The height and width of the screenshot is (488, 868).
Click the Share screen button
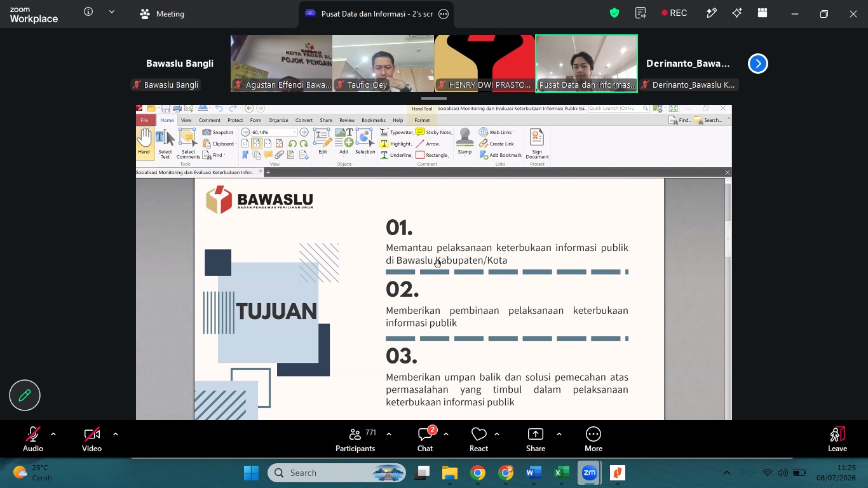tap(536, 438)
